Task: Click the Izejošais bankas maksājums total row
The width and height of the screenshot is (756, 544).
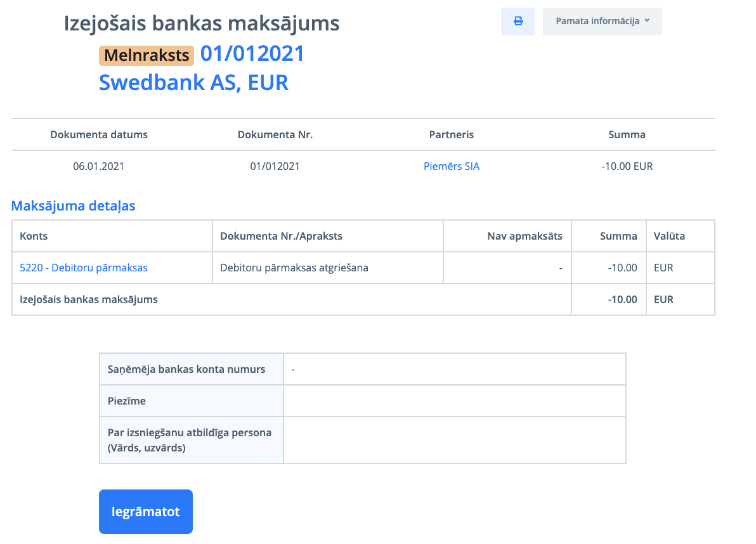Action: point(89,299)
